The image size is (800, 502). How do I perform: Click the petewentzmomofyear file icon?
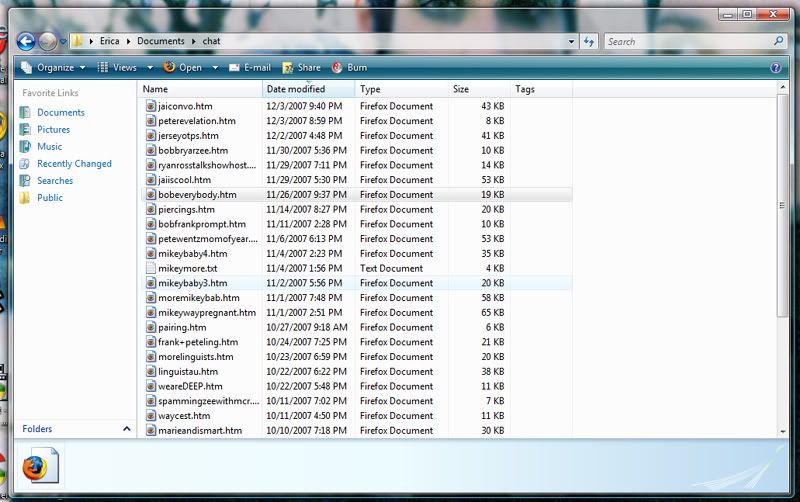pyautogui.click(x=151, y=239)
